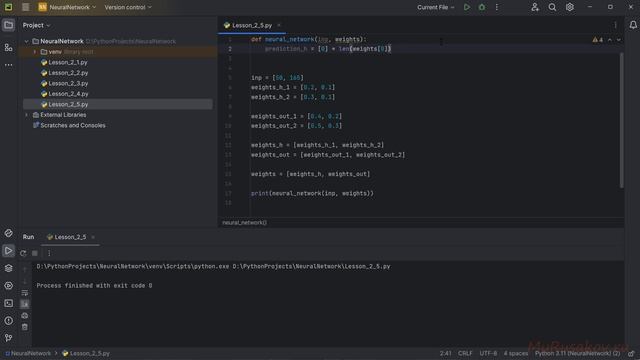Click the warnings count indicator in editor

point(598,40)
